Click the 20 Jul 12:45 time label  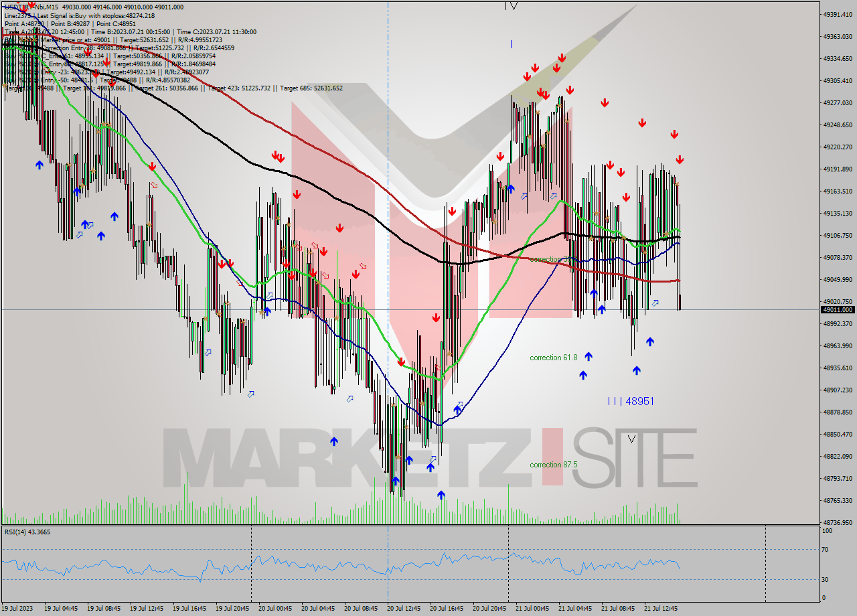click(x=404, y=609)
